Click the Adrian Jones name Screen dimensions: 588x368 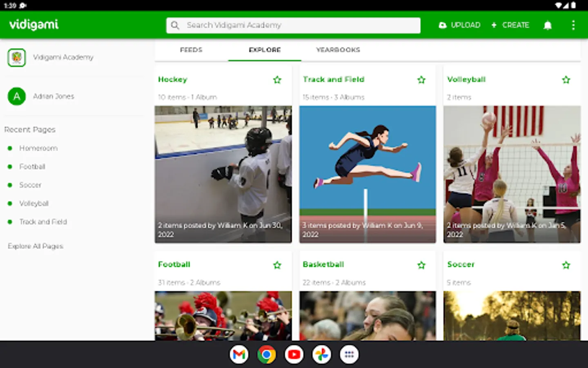(x=53, y=96)
